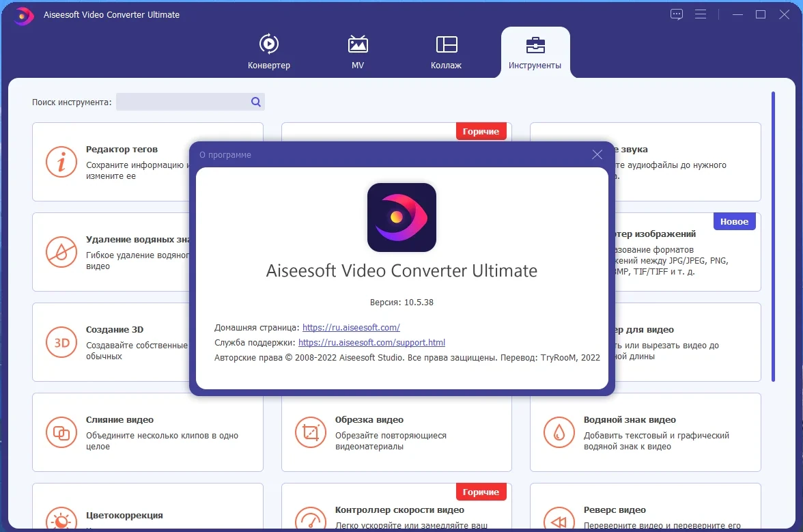803x532 pixels.
Task: Open the feedback chat icon in title bar
Action: pyautogui.click(x=677, y=14)
